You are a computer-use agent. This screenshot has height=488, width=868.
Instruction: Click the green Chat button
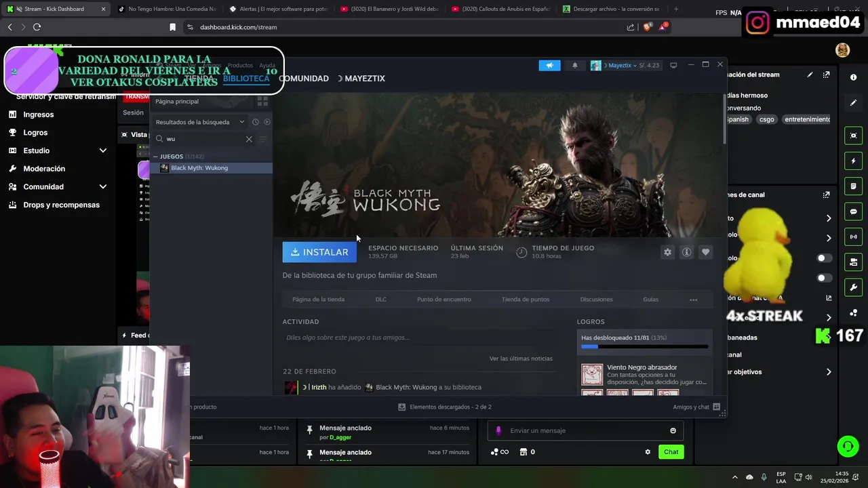pyautogui.click(x=671, y=452)
